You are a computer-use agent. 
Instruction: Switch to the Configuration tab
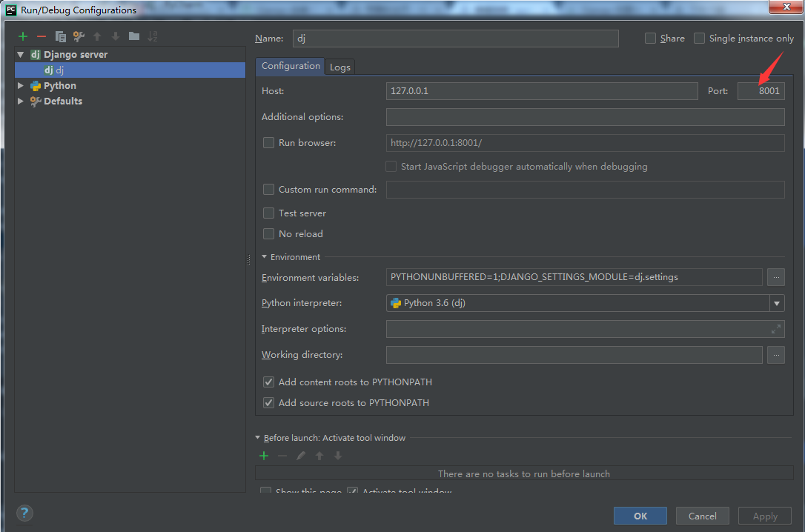click(x=291, y=66)
